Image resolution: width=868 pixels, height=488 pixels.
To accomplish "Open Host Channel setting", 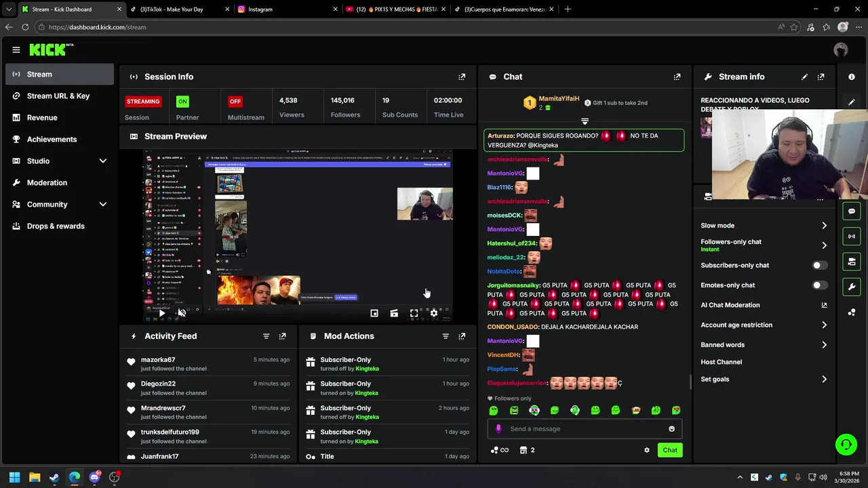I will coord(722,362).
